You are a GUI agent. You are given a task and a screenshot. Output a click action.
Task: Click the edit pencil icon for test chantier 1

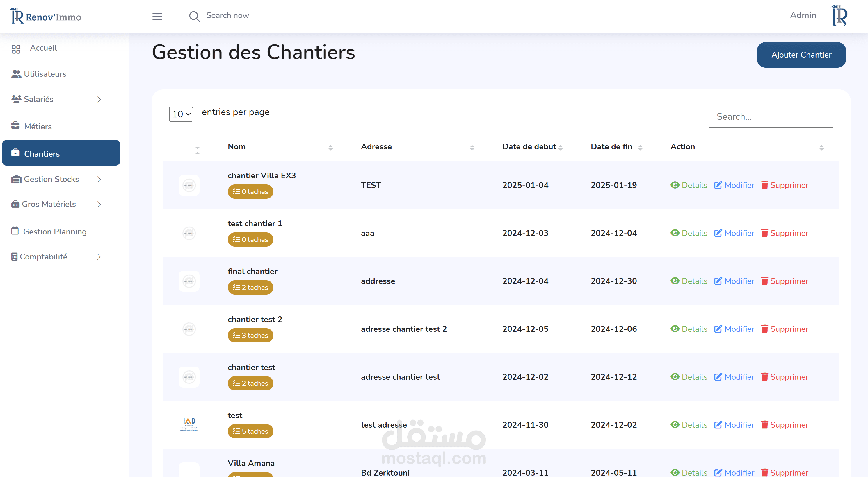(x=718, y=233)
